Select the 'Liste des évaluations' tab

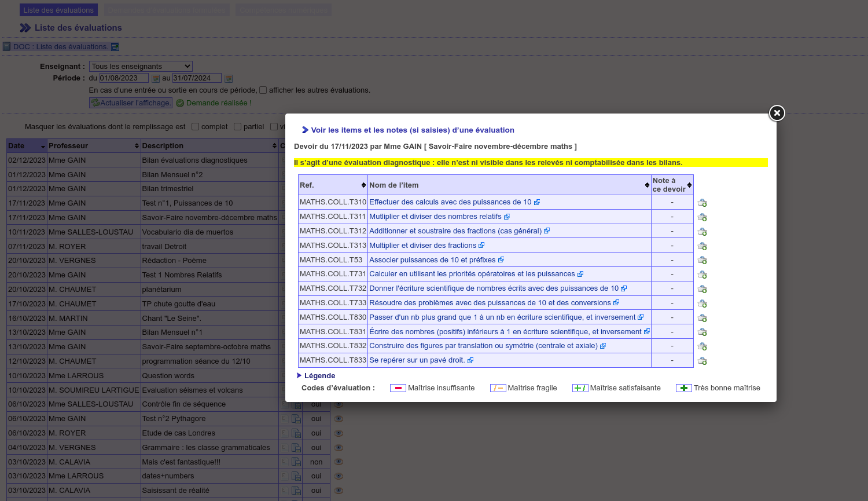58,10
